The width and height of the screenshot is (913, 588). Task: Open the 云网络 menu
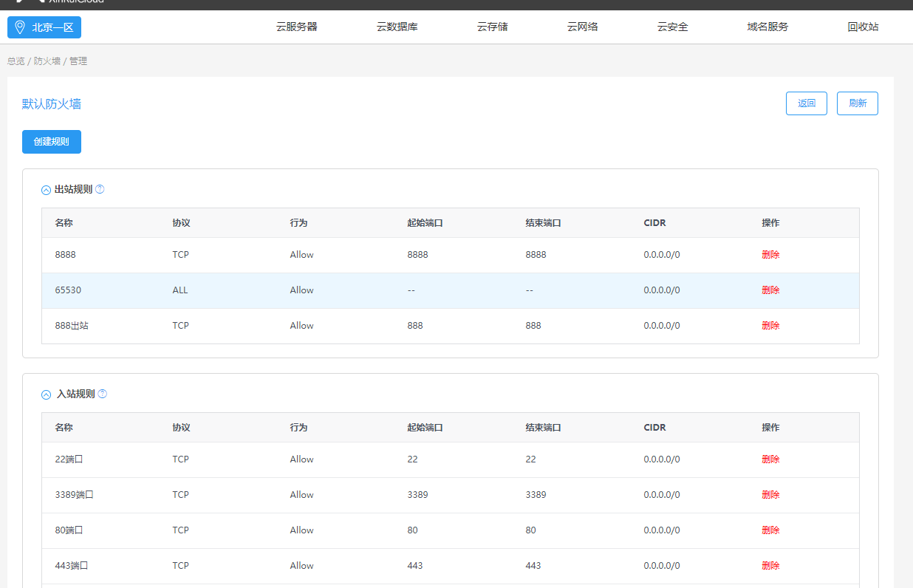pos(583,27)
